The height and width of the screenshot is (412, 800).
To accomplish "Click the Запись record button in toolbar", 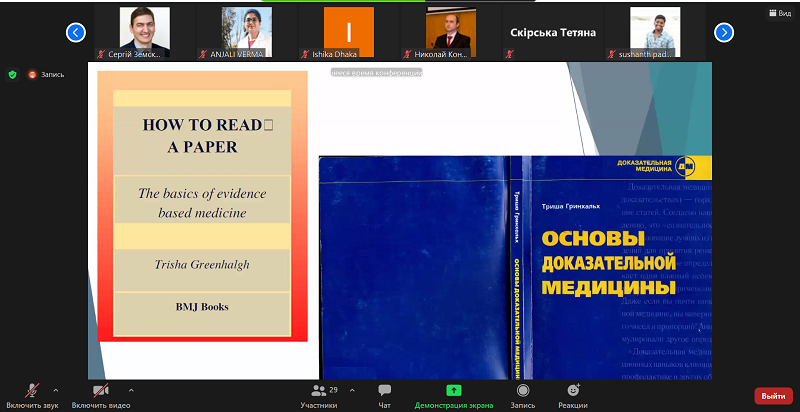I will [x=523, y=396].
